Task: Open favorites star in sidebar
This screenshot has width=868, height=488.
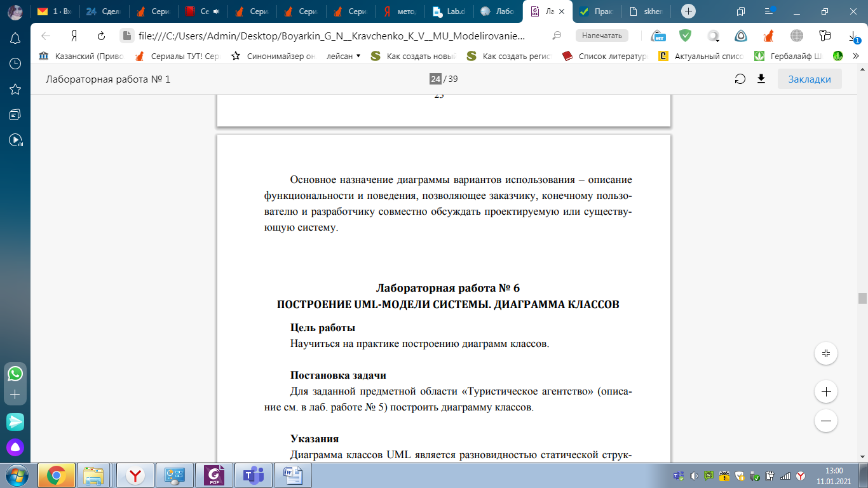Action: [15, 89]
